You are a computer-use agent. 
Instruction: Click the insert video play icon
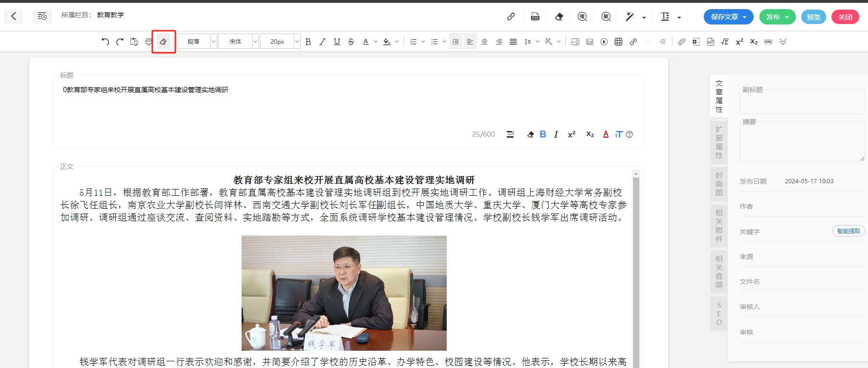tap(604, 42)
